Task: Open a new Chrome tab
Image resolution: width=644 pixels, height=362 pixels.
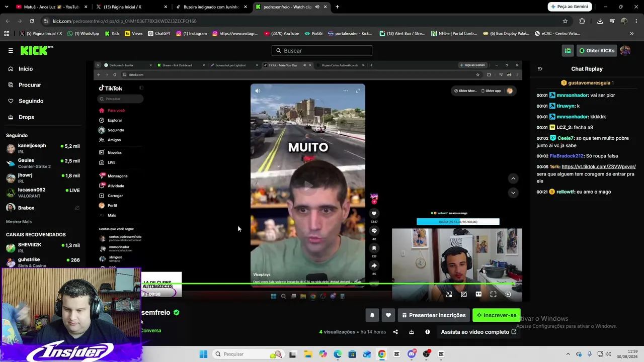Action: pyautogui.click(x=337, y=7)
